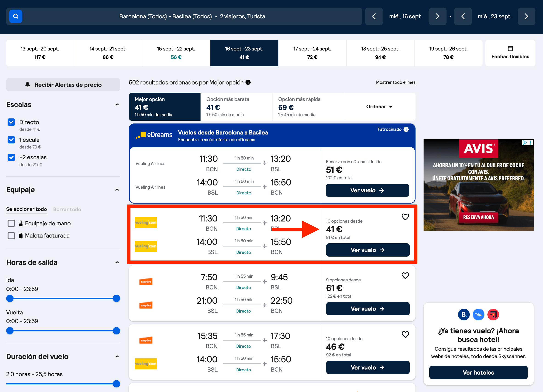Click the Vuelta left slider handle
The height and width of the screenshot is (392, 543).
coord(10,331)
